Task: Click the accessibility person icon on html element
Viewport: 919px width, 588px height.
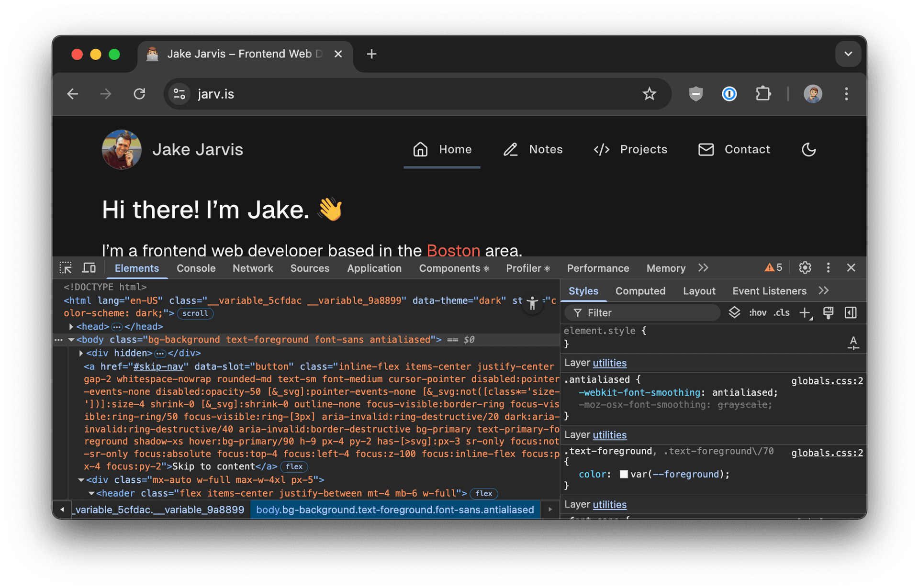Action: pos(532,303)
